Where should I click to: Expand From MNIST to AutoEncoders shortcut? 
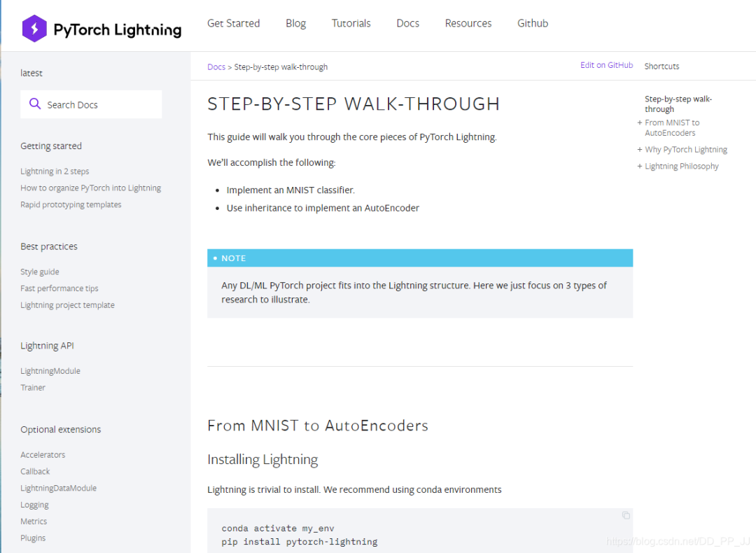click(x=639, y=122)
